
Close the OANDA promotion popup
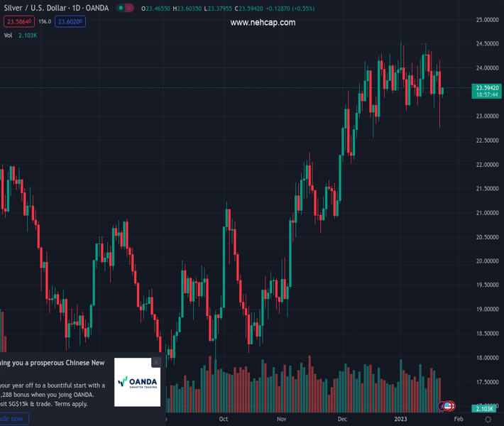click(x=156, y=362)
